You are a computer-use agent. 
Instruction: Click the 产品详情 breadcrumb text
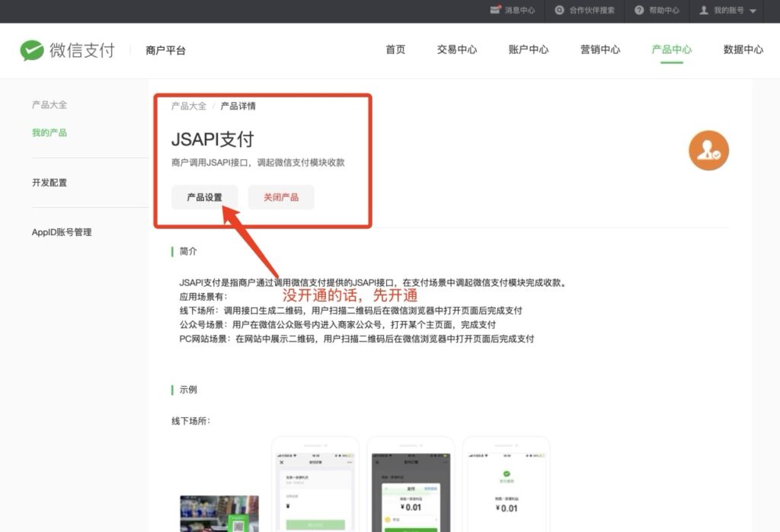point(238,106)
